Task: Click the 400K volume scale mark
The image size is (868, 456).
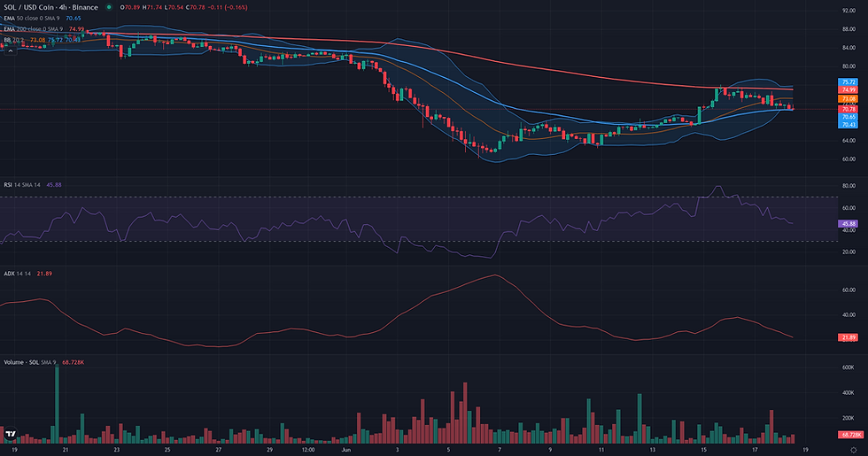Action: pyautogui.click(x=849, y=393)
